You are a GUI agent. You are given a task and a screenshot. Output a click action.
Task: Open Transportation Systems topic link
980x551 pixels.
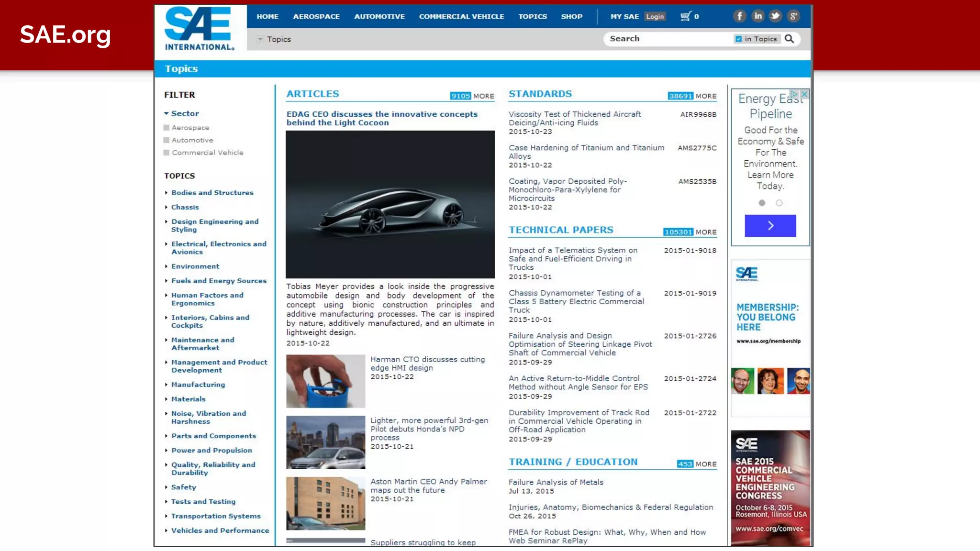216,516
